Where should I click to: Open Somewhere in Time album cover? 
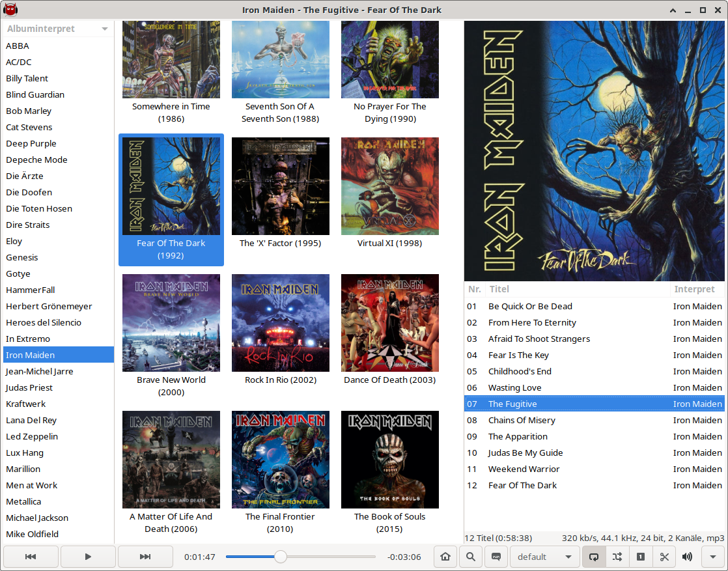coord(171,59)
